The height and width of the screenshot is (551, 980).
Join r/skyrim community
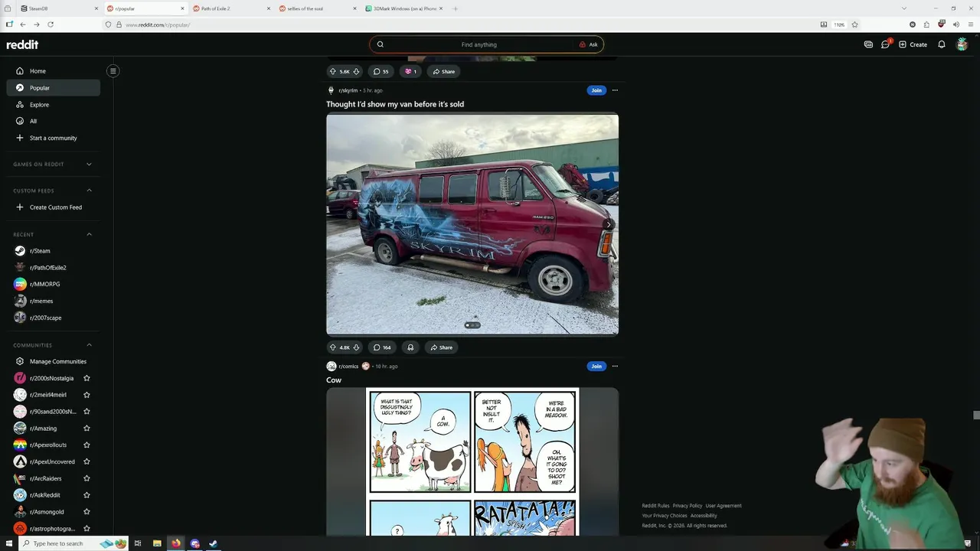tap(596, 90)
